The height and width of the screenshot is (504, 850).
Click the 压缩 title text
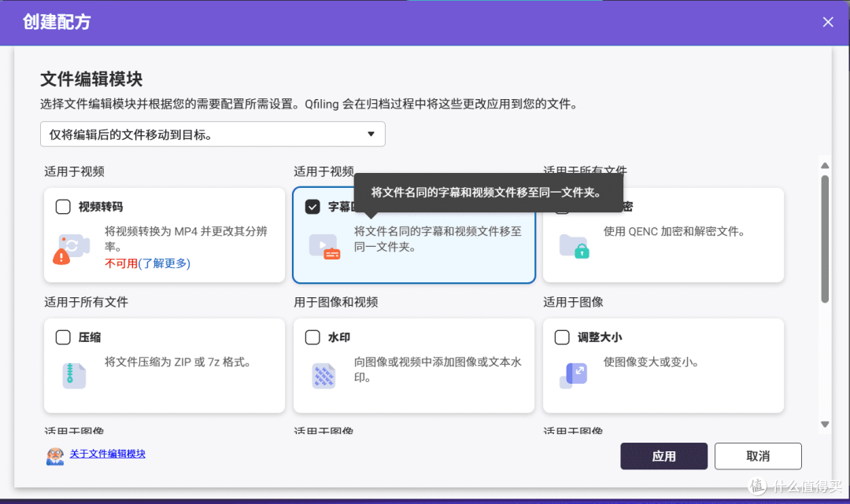[x=90, y=337]
